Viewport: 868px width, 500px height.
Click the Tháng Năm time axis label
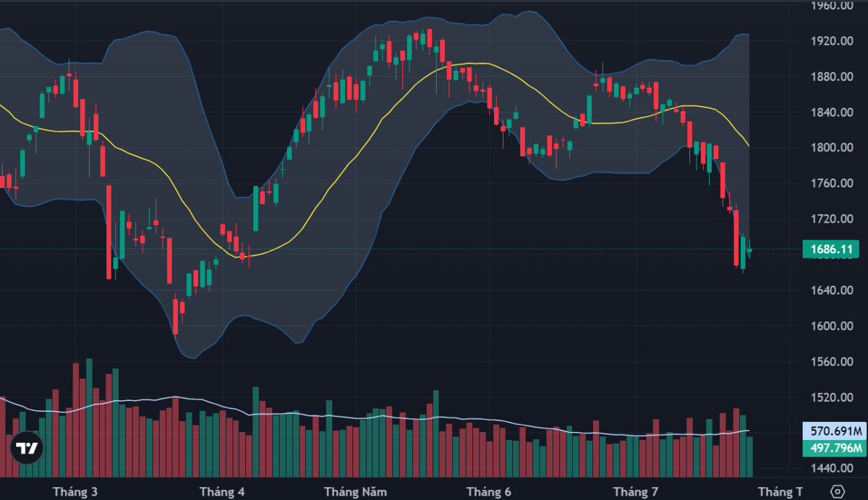[355, 492]
